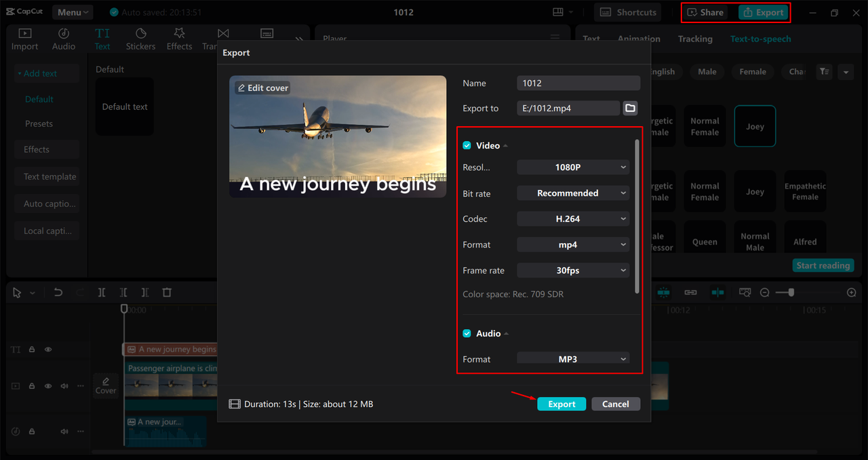Toggle clip linkage chain icon

pos(690,292)
